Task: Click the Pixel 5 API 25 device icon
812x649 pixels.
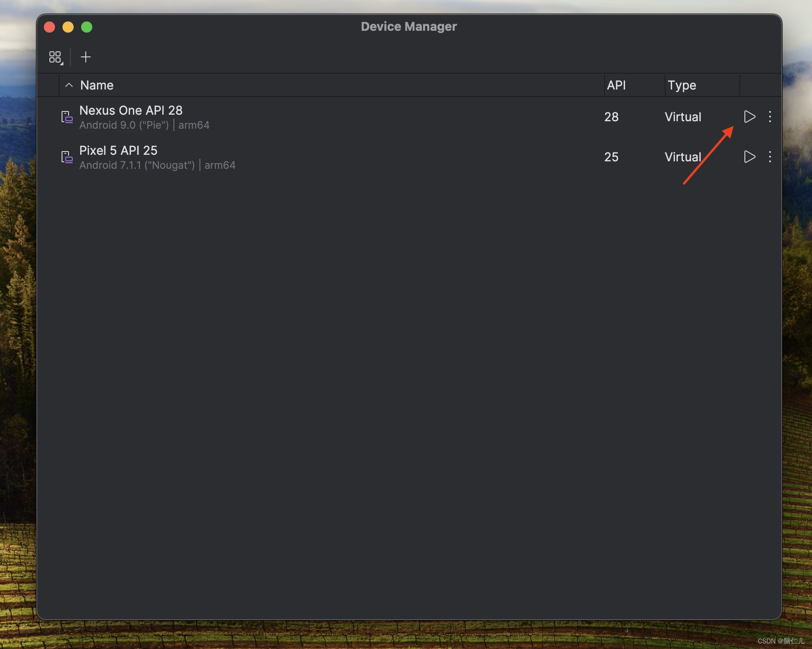Action: (67, 157)
